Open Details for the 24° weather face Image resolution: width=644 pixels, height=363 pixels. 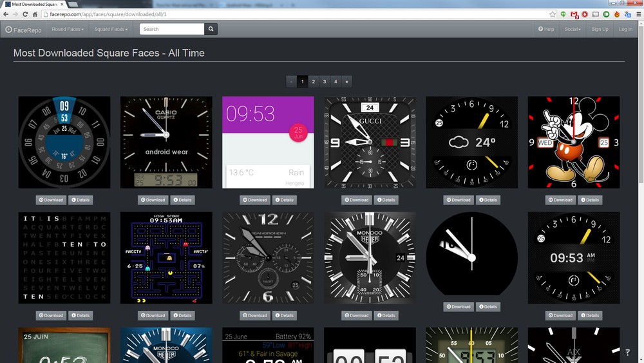click(488, 200)
